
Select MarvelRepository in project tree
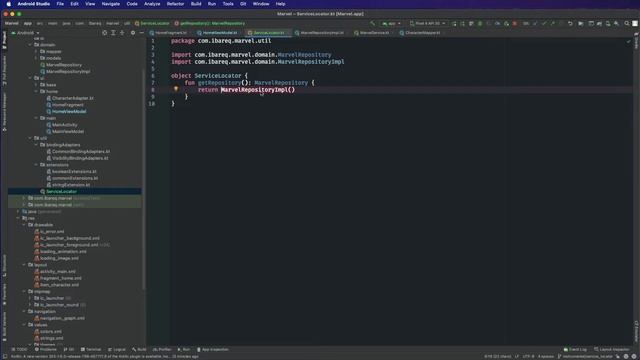(x=64, y=65)
